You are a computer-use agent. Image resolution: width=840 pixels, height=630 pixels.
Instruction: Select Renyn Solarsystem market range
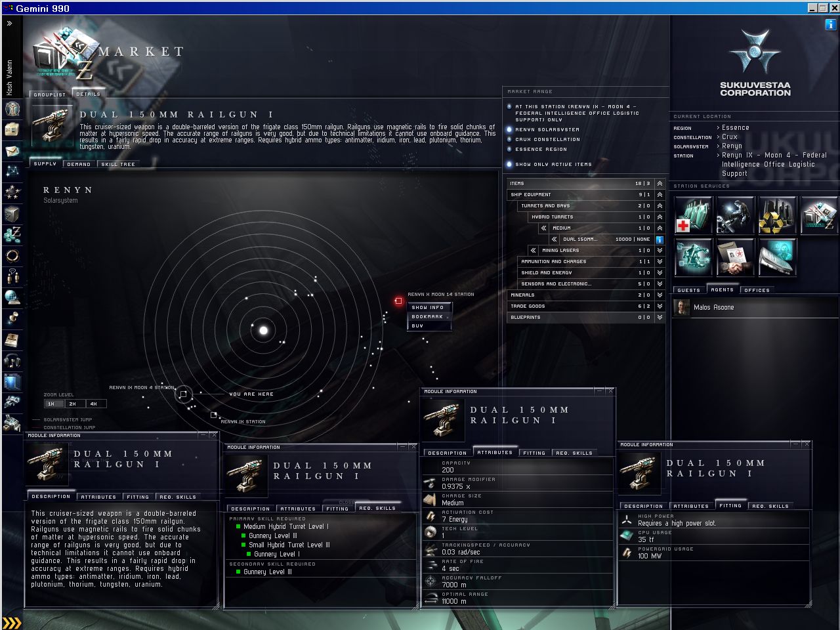click(509, 129)
